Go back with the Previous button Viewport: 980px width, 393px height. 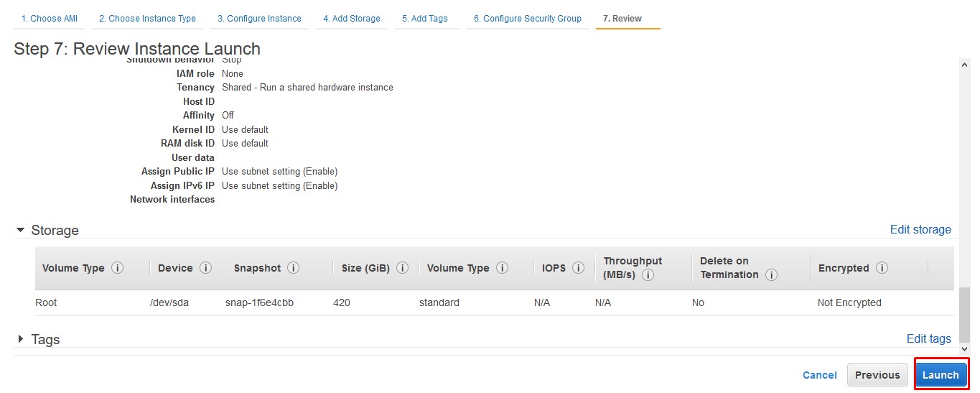point(877,374)
